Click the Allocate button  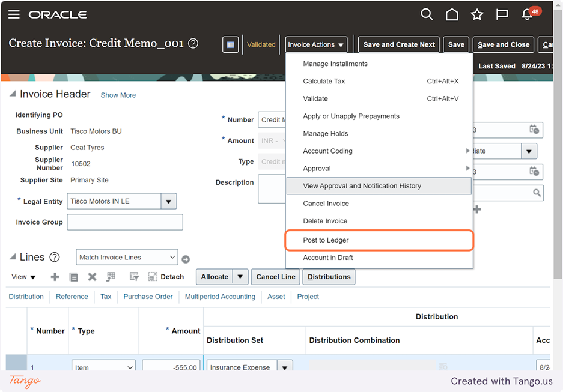click(x=215, y=277)
